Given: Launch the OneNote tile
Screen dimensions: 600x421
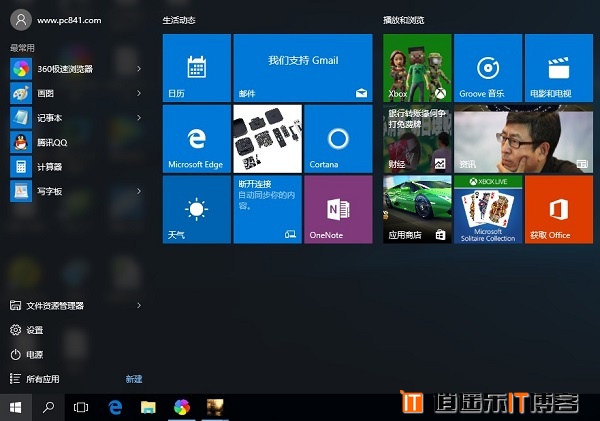Looking at the screenshot, I should [x=338, y=209].
